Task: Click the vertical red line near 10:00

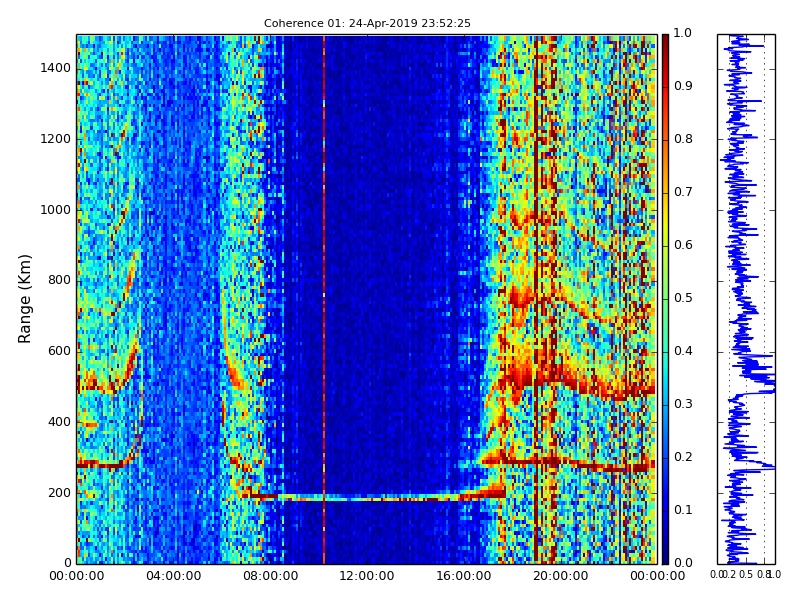Action: point(324,299)
